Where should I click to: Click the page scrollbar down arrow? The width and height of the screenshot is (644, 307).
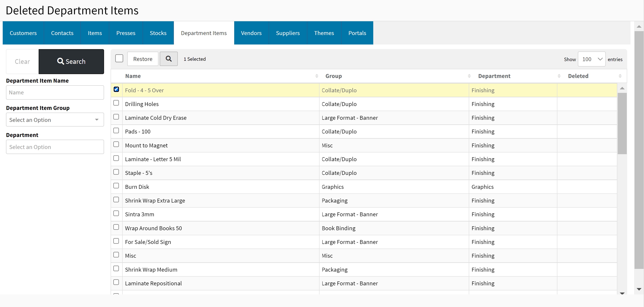[639, 289]
